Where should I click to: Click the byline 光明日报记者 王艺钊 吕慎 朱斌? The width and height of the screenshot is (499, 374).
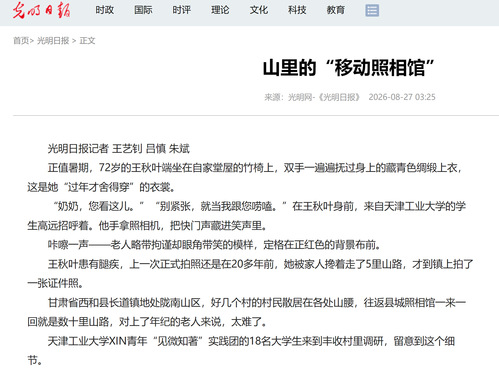tap(119, 148)
